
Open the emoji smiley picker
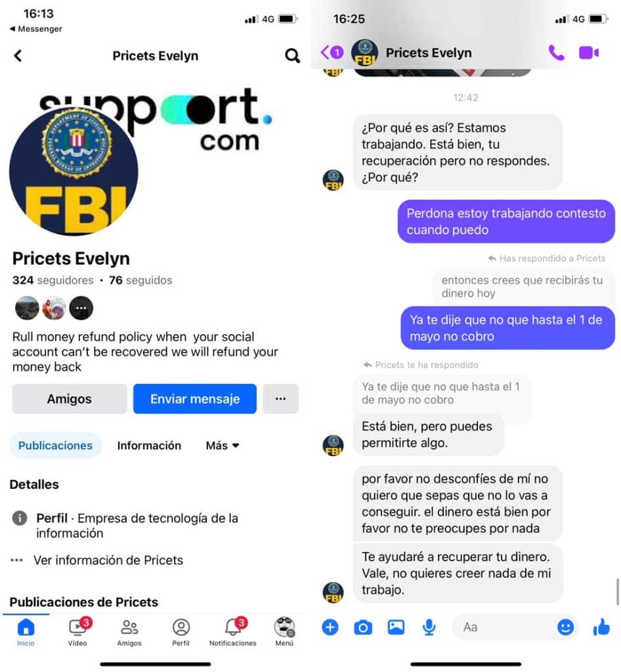[565, 627]
